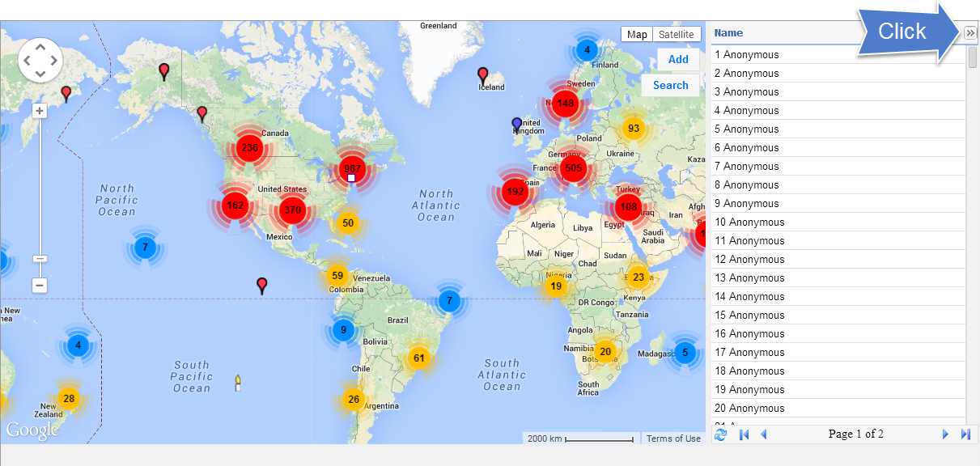Sort by the Name column header
Viewport: 980px width, 466px height.
click(728, 33)
